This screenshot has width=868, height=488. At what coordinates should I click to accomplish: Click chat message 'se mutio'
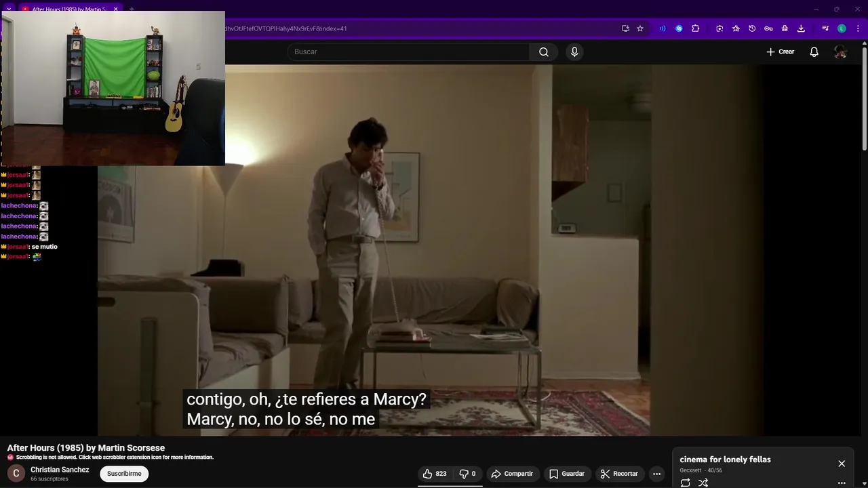coord(44,247)
